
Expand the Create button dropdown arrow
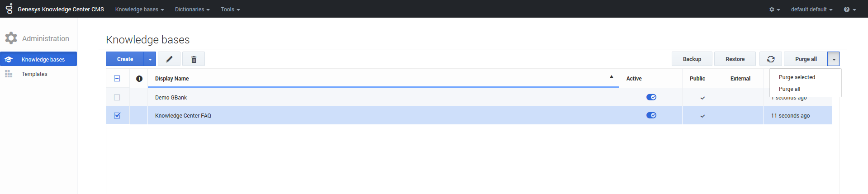pyautogui.click(x=150, y=59)
